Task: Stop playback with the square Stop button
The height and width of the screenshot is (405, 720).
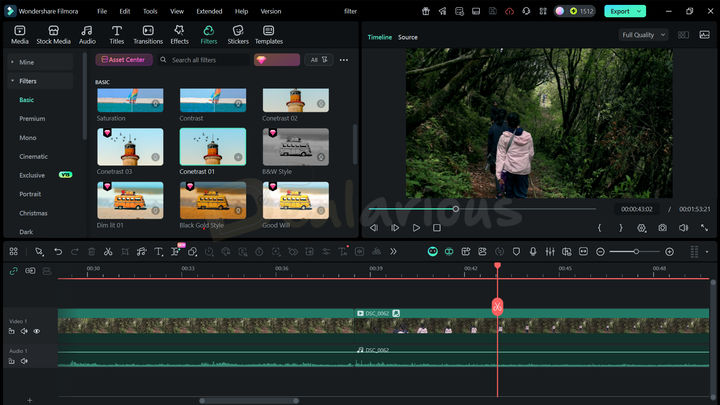Action: click(x=437, y=228)
